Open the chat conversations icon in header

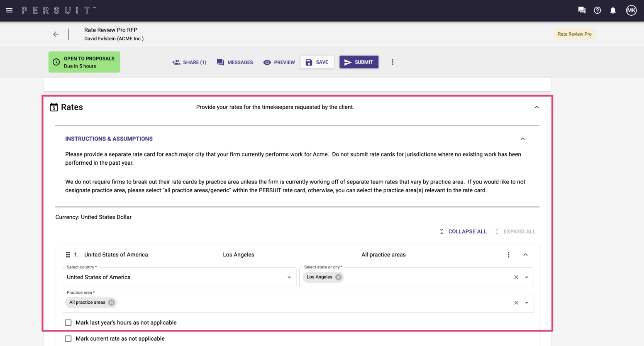(x=582, y=10)
